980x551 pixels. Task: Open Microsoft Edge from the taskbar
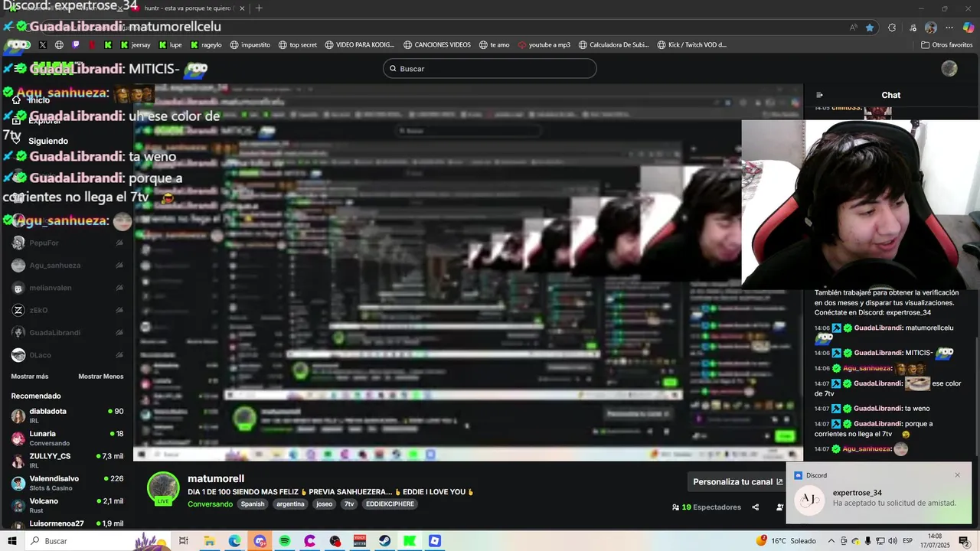pyautogui.click(x=234, y=541)
